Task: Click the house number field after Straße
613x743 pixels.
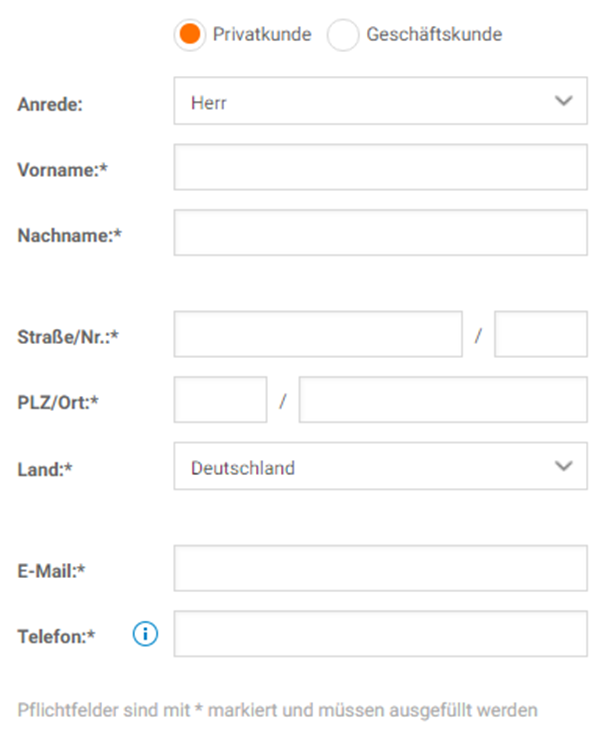Action: point(541,334)
